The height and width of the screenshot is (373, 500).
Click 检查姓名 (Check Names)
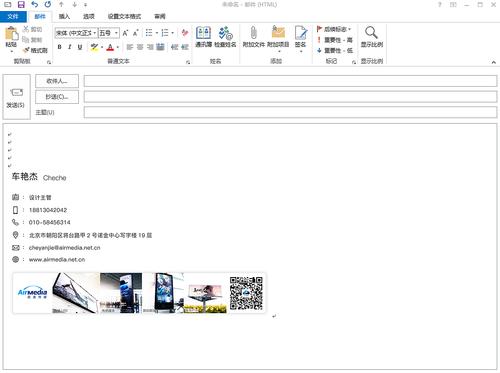point(225,37)
